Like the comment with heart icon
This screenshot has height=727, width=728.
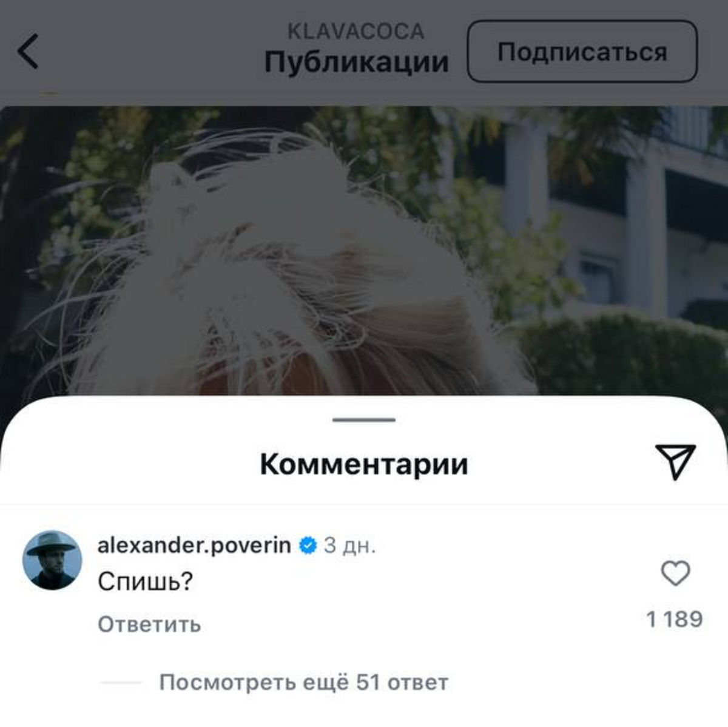pos(675,573)
